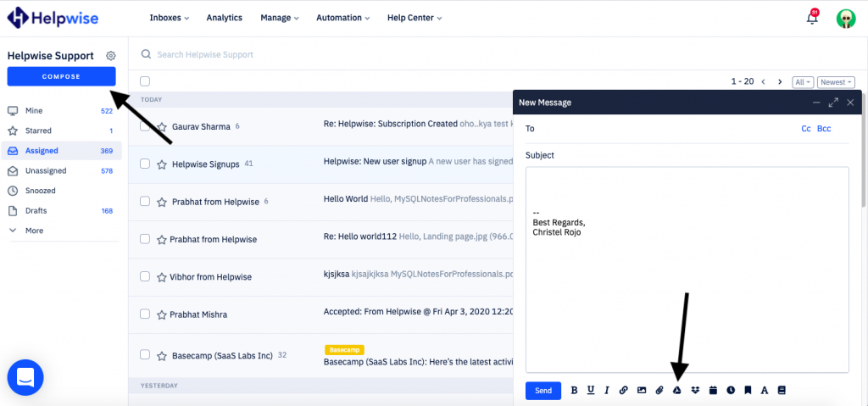Add Cc recipients
This screenshot has height=406, width=868.
(806, 129)
